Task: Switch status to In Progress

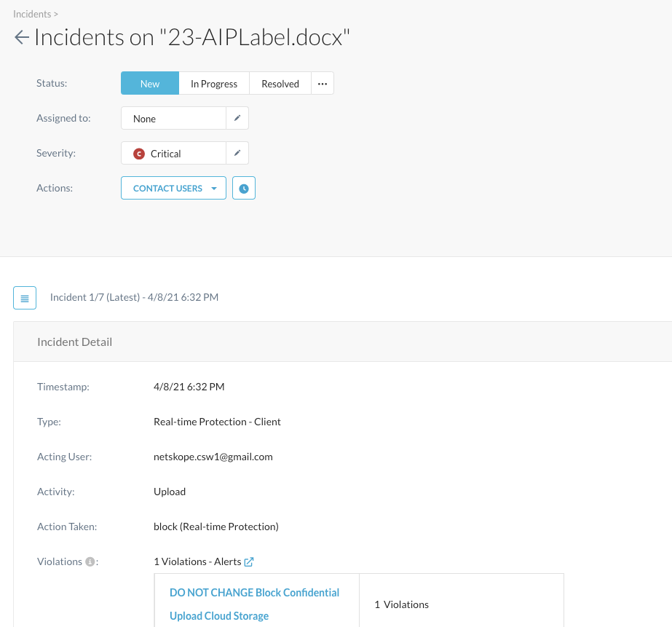Action: coord(214,84)
